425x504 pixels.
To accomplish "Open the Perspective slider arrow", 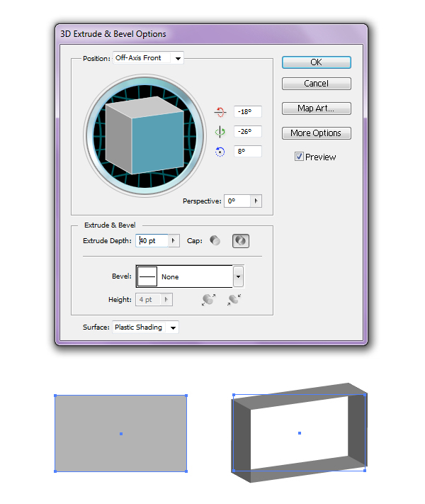I will [x=256, y=201].
